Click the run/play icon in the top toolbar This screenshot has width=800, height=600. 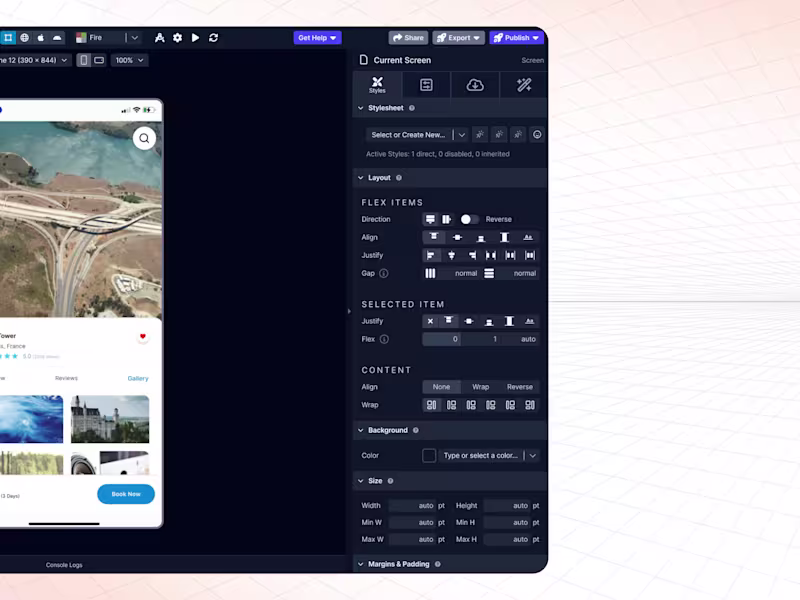[196, 37]
